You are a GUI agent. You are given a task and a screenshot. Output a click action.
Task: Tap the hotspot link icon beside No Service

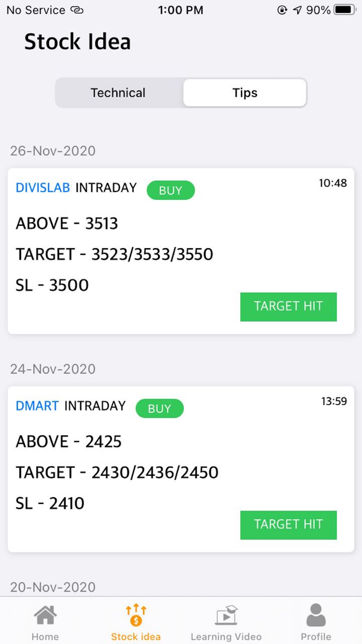pos(77,10)
